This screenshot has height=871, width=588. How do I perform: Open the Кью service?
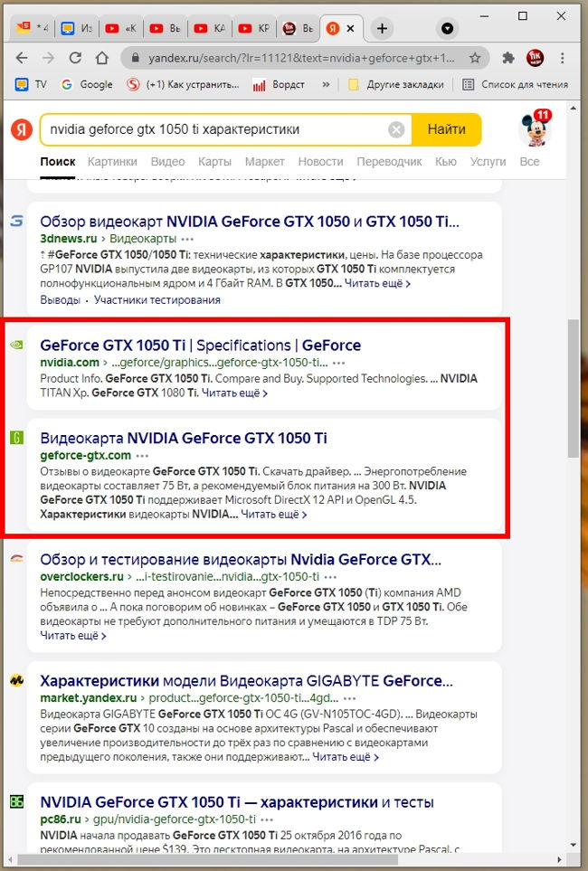446,162
